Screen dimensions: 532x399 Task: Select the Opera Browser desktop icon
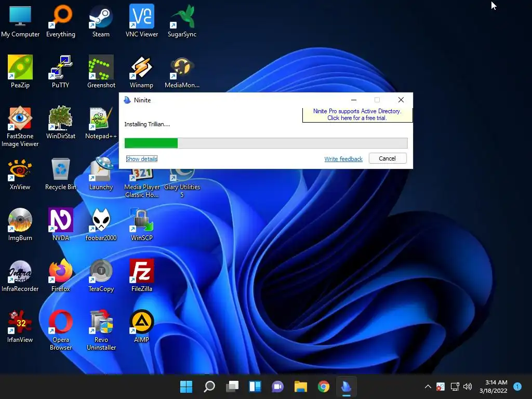(61, 330)
